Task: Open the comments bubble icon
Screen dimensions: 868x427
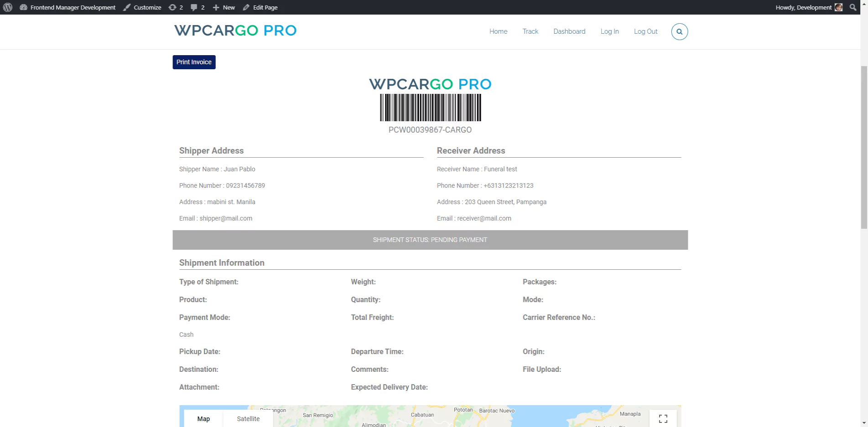Action: tap(194, 7)
